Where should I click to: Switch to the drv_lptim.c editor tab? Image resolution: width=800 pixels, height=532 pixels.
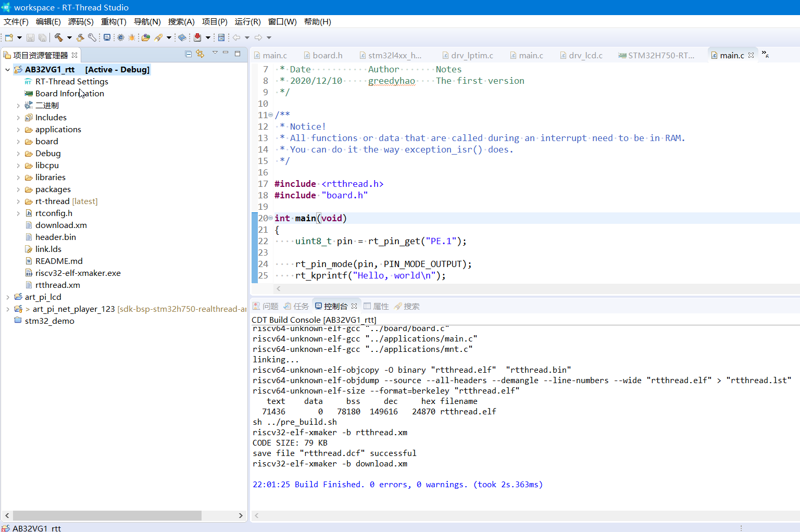coord(468,55)
